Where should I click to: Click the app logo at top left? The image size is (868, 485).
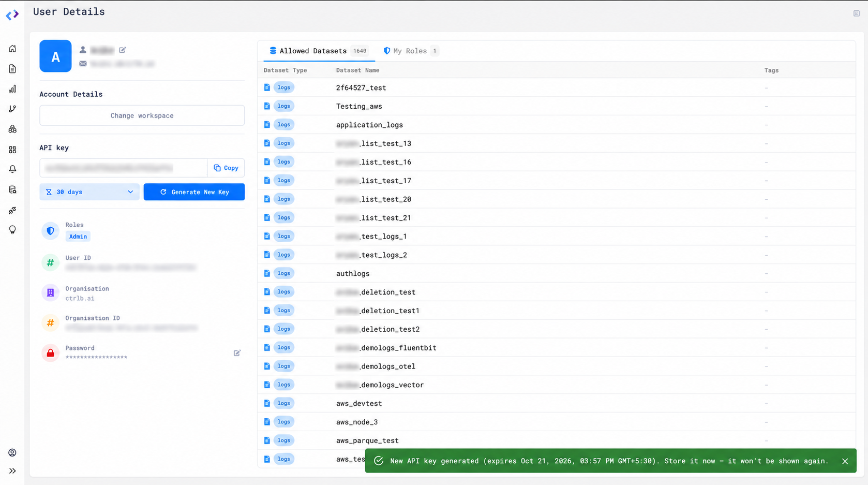tap(12, 15)
